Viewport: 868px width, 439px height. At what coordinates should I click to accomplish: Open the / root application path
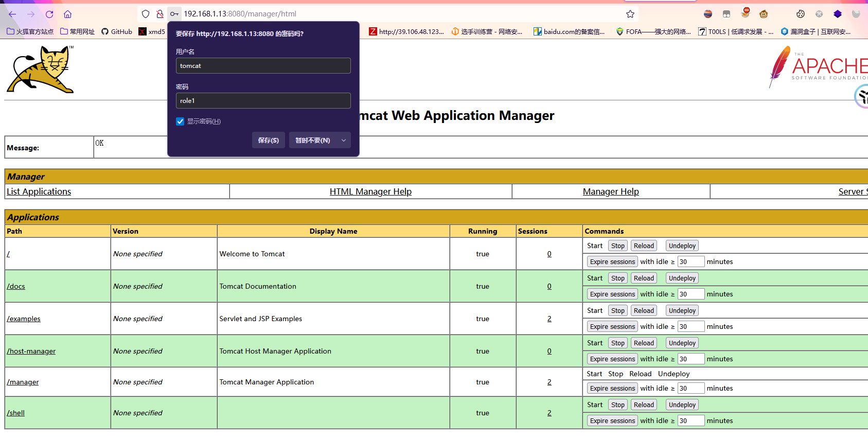click(x=8, y=254)
